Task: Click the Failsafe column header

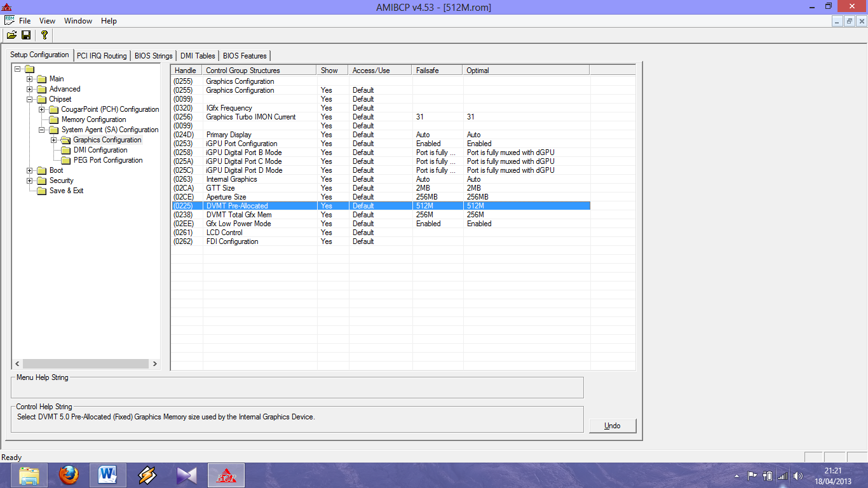Action: 437,70
